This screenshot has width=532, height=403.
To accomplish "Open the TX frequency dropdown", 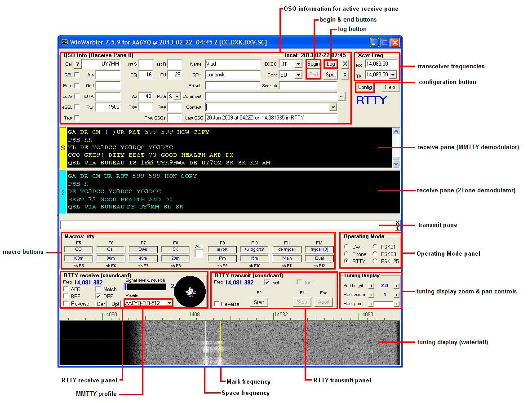I will 393,75.
